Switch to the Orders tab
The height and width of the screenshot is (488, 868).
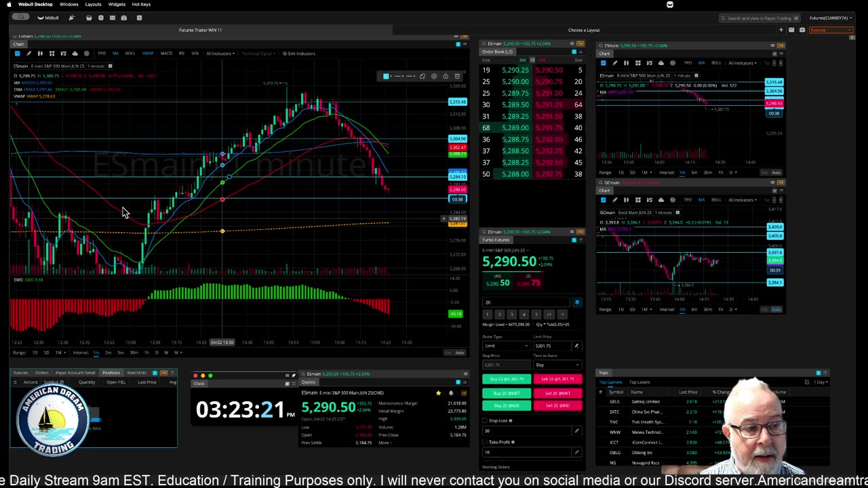point(42,373)
